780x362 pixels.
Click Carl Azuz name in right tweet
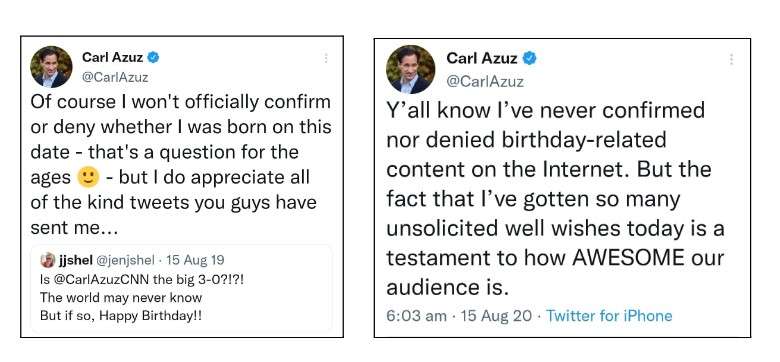point(482,59)
